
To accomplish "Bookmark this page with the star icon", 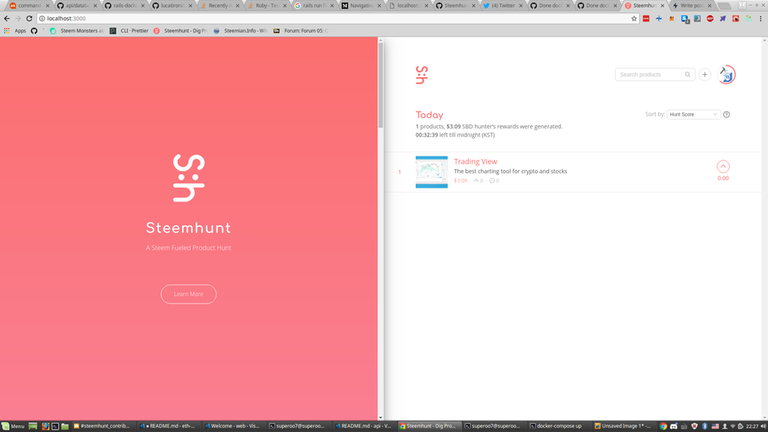I will pyautogui.click(x=634, y=19).
